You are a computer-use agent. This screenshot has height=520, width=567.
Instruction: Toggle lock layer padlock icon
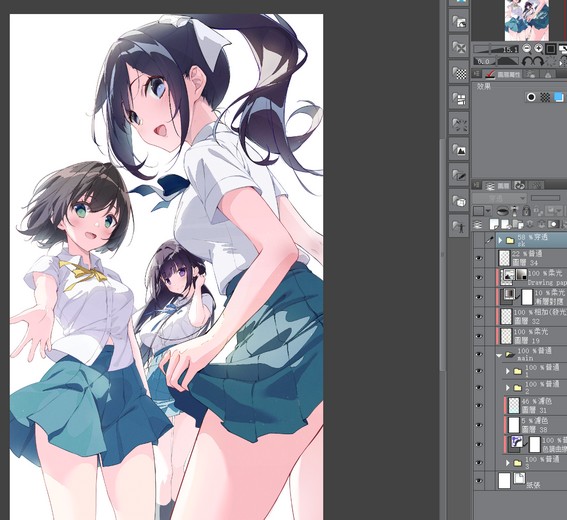(526, 211)
